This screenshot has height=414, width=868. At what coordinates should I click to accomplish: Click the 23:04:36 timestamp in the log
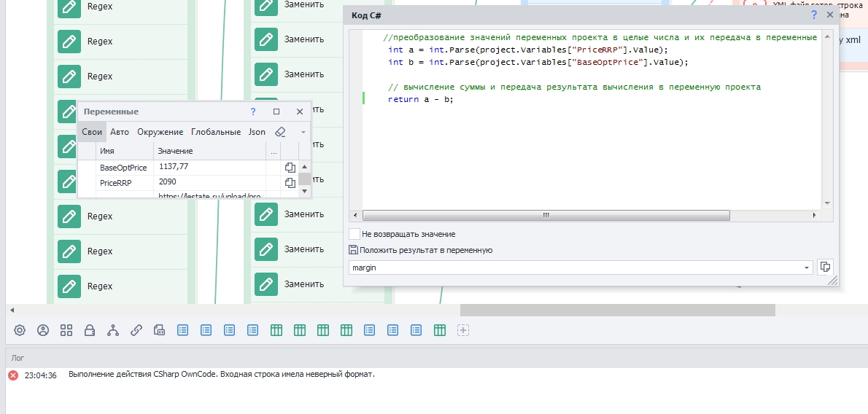click(x=40, y=375)
